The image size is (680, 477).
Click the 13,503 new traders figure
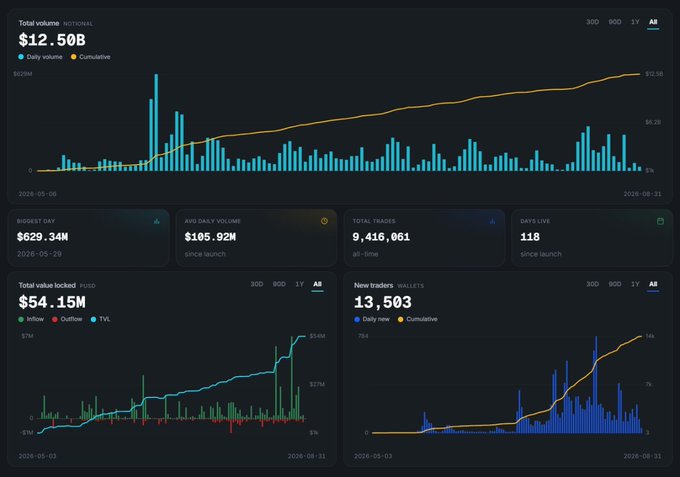click(383, 302)
